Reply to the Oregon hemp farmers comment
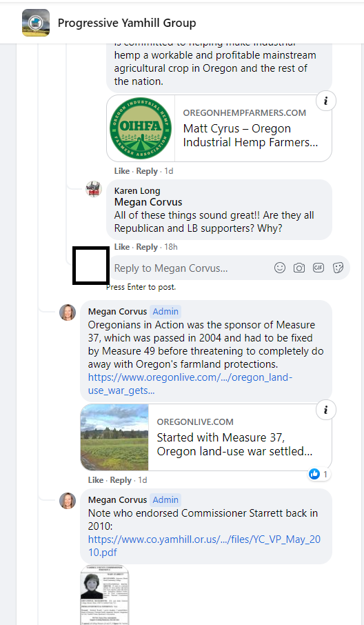 click(x=147, y=171)
